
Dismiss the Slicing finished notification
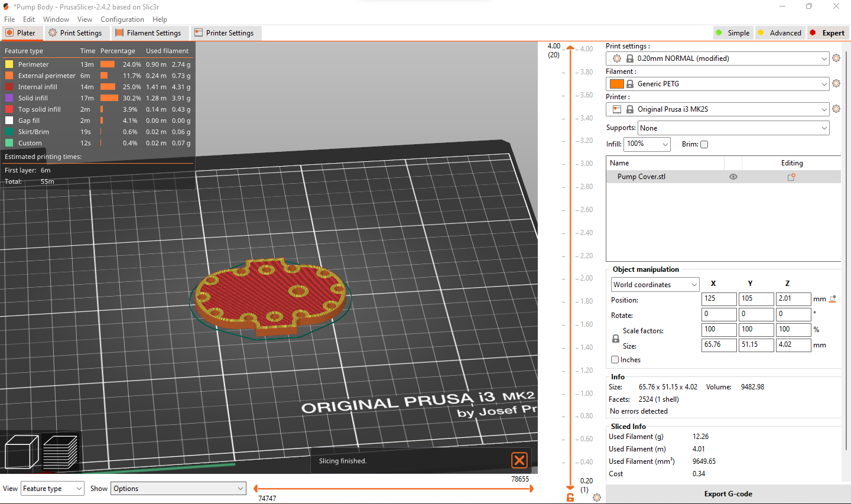(519, 460)
